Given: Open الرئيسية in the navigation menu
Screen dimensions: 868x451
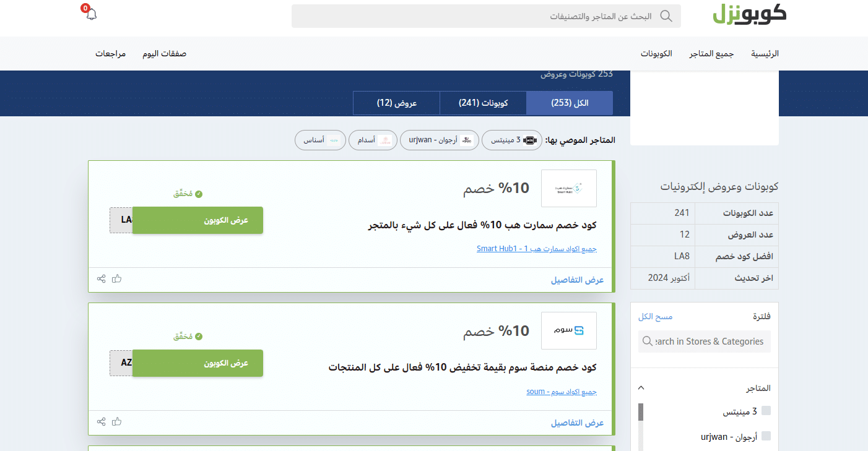Looking at the screenshot, I should [765, 54].
